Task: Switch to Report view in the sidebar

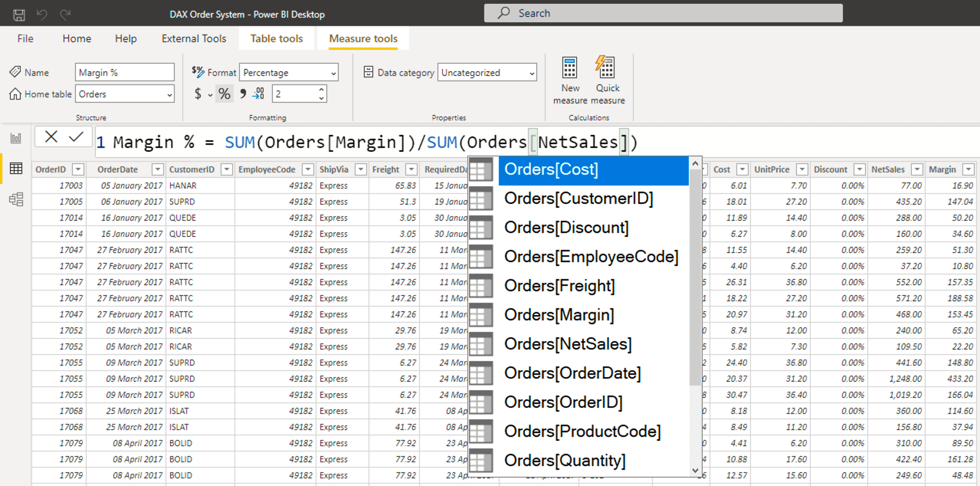Action: click(16, 138)
